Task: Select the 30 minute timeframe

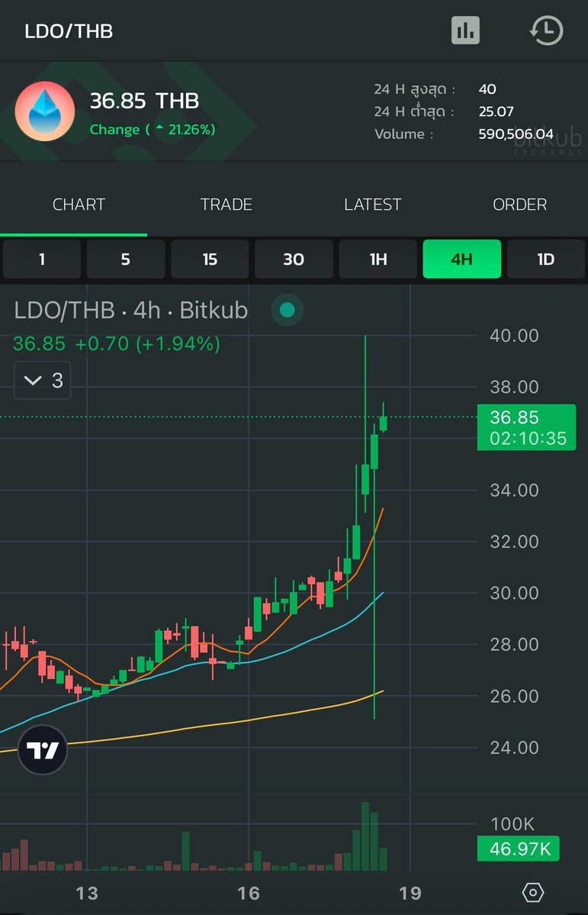Action: click(294, 259)
